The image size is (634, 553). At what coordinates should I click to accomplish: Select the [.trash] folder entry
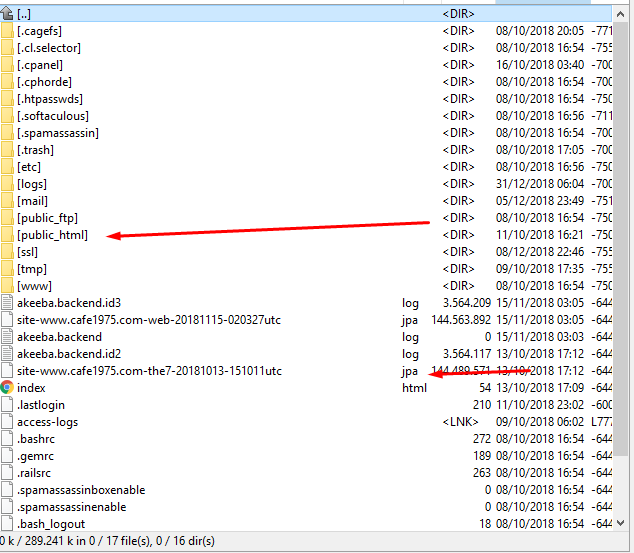pyautogui.click(x=35, y=150)
